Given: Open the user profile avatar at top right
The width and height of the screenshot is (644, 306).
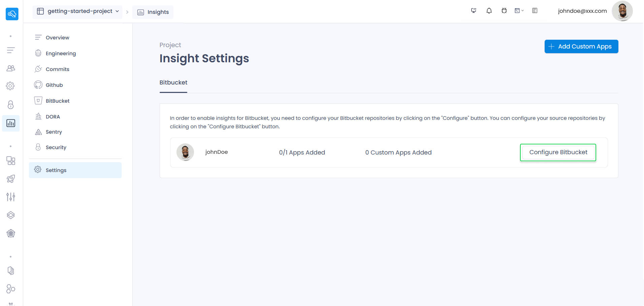Looking at the screenshot, I should 622,11.
